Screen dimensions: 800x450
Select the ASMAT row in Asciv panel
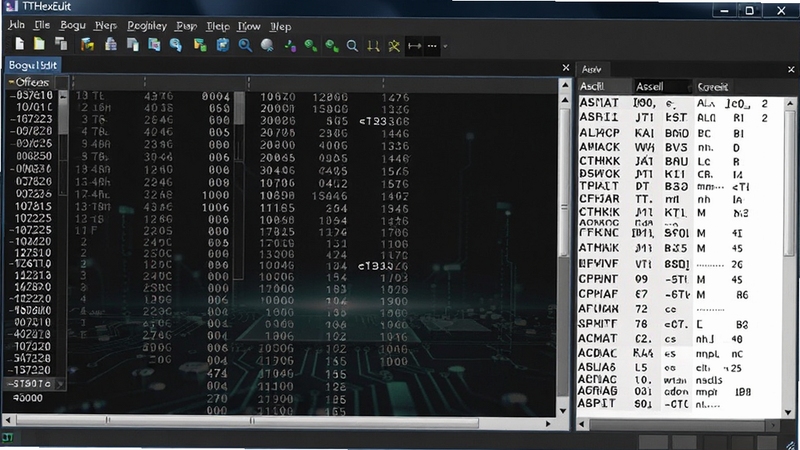(680, 103)
